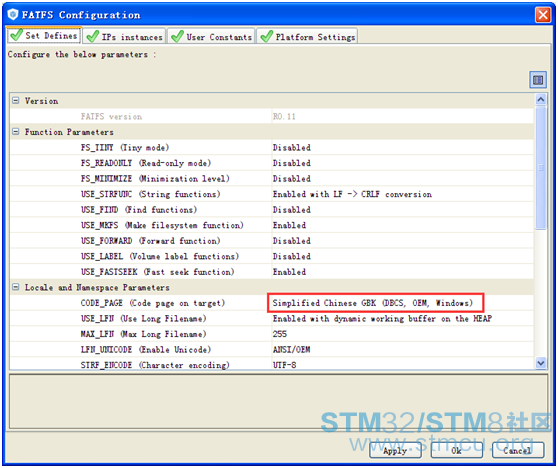Open the Platform Settings tab

pyautogui.click(x=307, y=37)
